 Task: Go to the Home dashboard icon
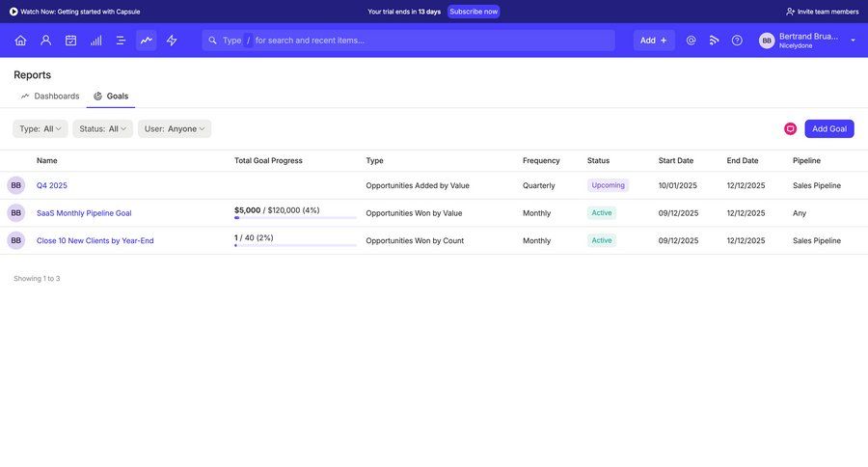(20, 41)
